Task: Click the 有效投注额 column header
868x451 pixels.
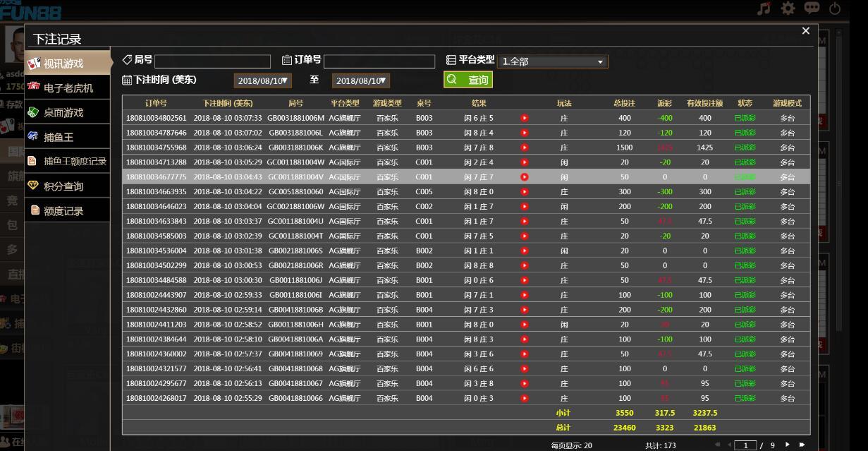Action: click(x=704, y=103)
